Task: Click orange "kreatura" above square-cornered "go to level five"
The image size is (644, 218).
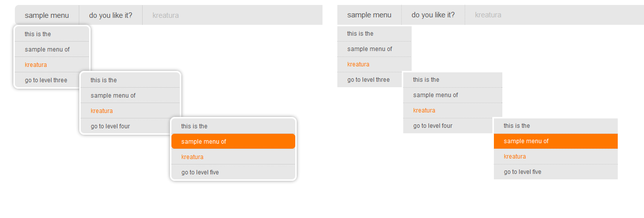Action: click(515, 157)
